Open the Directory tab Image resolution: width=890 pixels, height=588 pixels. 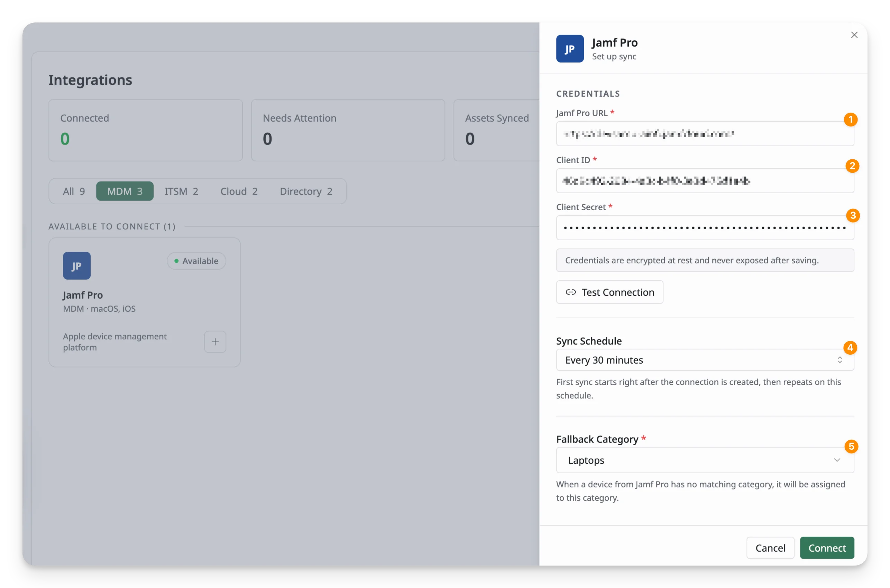coord(306,191)
